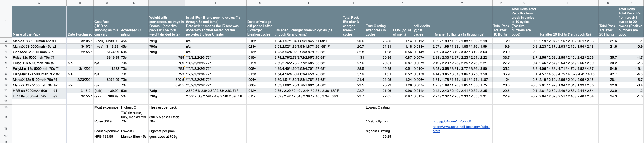Click the '54.9' total pack IRs cell

click(x=608, y=68)
